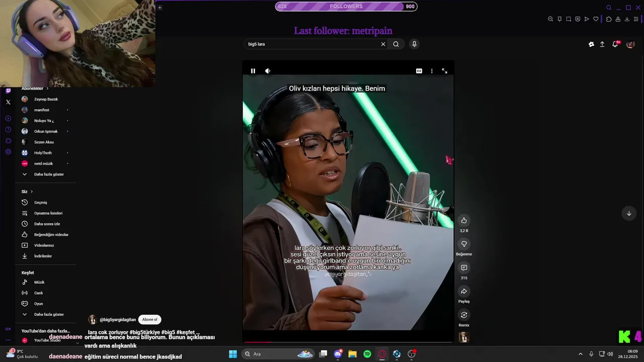
Task: Open browser downloads arrow icon
Action: pos(627,19)
